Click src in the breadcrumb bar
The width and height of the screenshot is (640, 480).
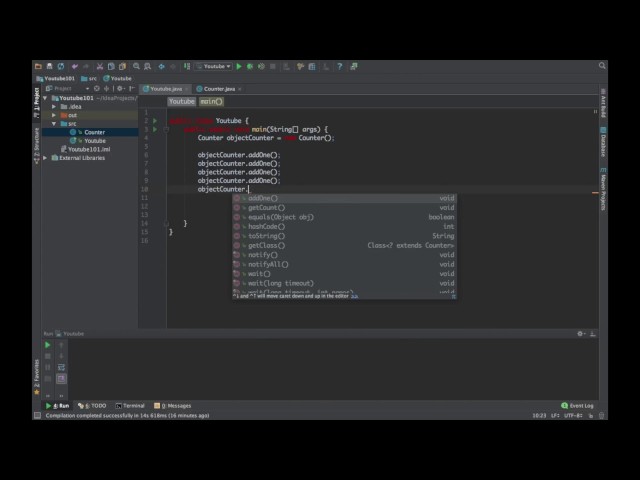click(89, 78)
